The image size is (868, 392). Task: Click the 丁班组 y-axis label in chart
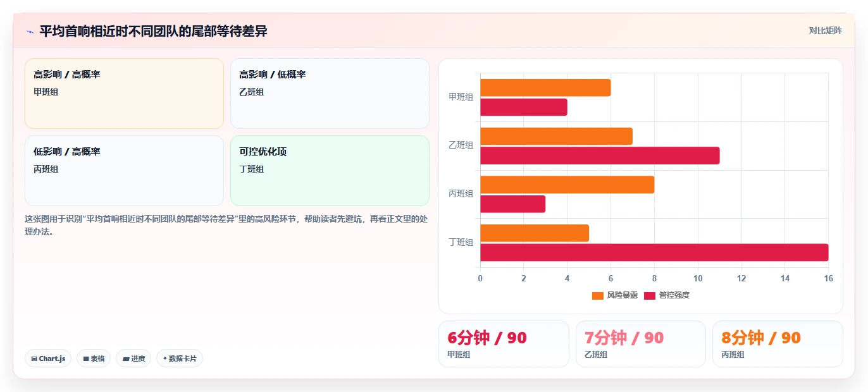click(461, 243)
